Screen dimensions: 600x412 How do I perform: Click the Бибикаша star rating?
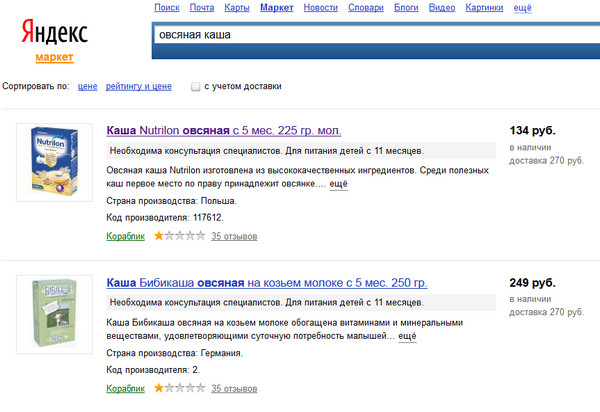tap(178, 387)
